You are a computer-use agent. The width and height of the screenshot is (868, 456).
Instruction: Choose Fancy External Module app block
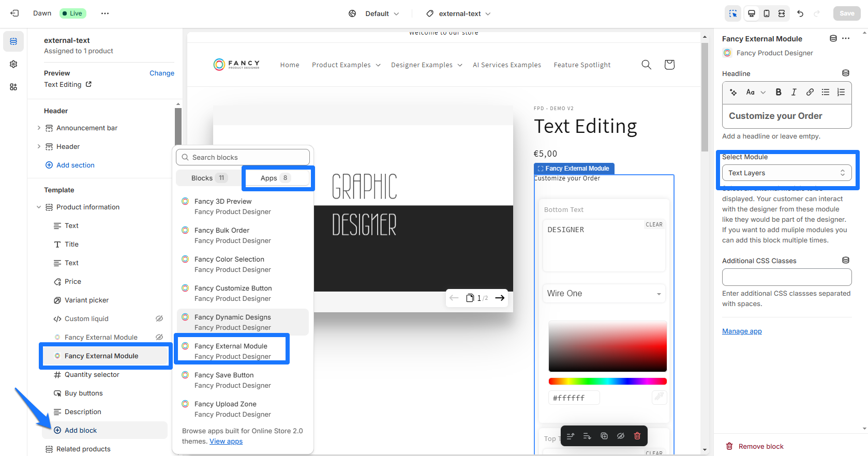click(x=243, y=351)
